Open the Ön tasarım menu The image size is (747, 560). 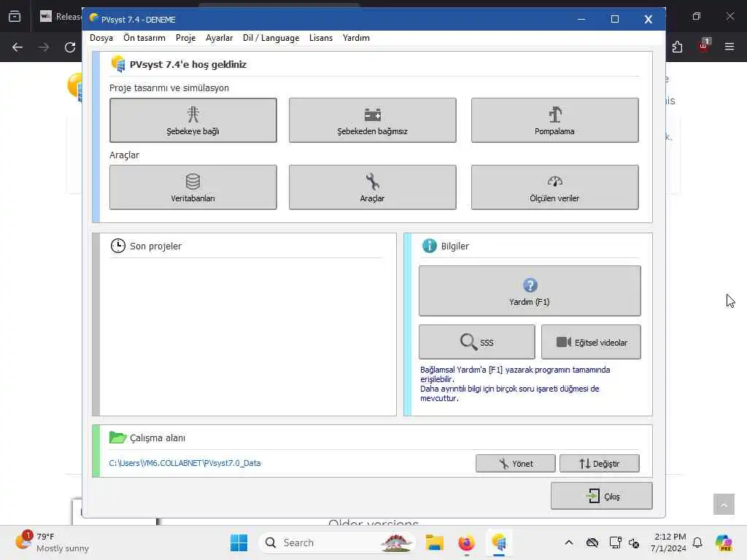pyautogui.click(x=144, y=38)
